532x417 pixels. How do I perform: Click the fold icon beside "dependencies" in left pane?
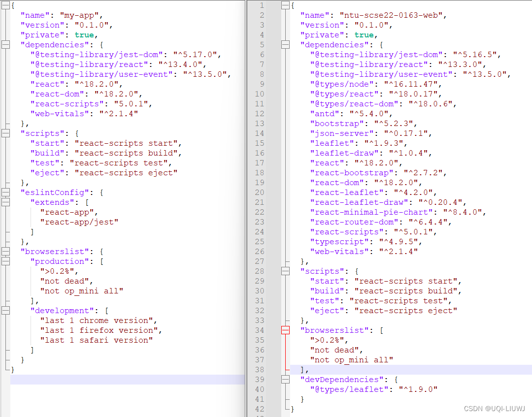coord(5,44)
